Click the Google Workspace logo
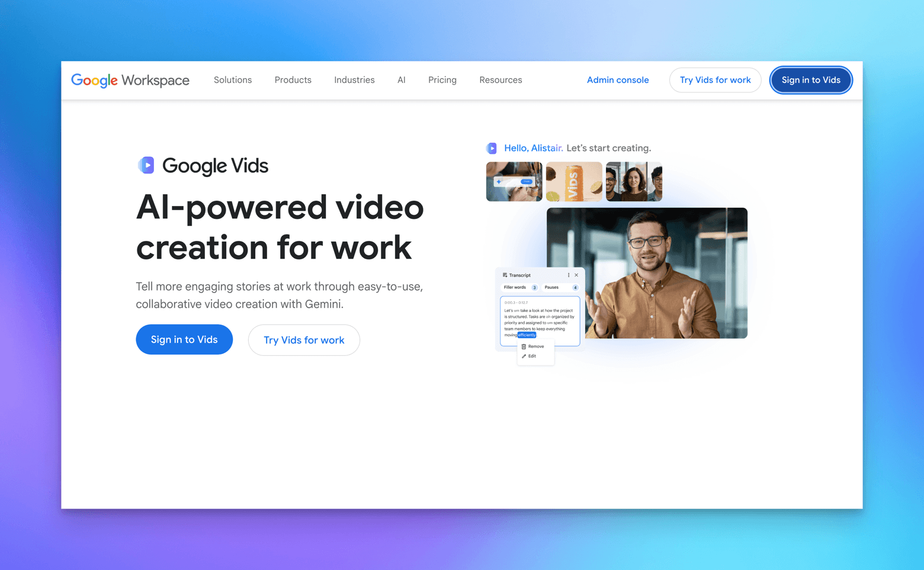The image size is (924, 570). coord(130,80)
